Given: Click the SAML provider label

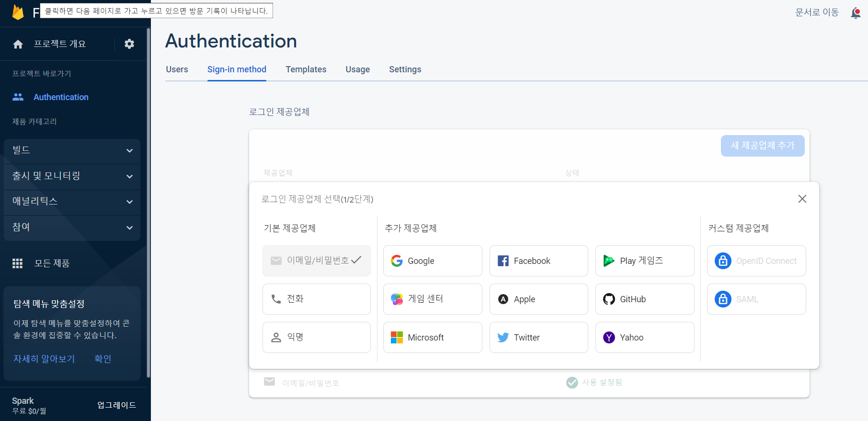Looking at the screenshot, I should [x=747, y=299].
